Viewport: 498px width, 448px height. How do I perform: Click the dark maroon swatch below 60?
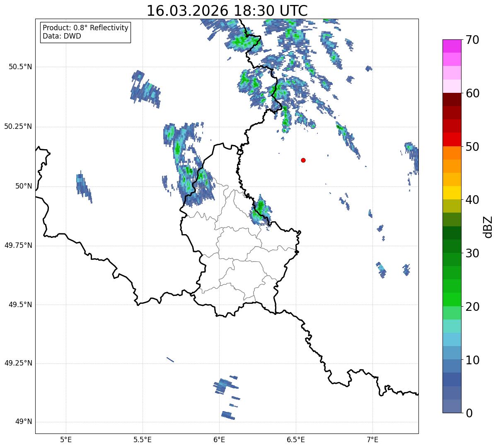tap(452, 99)
